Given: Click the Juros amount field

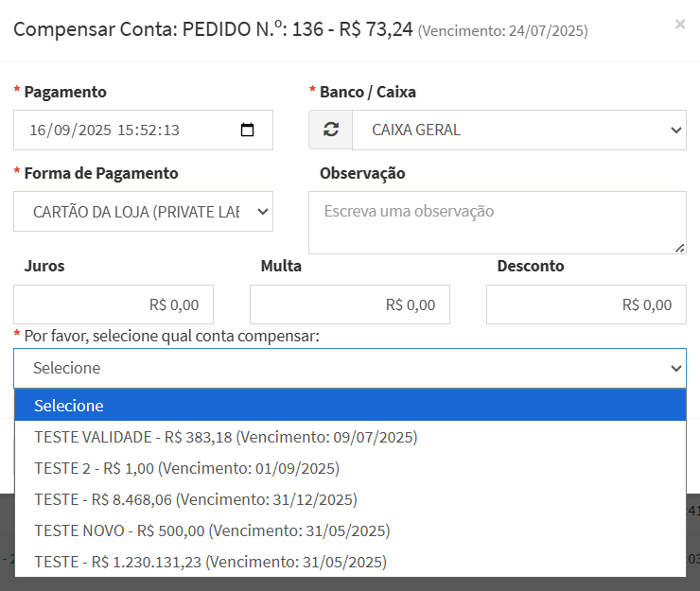Looking at the screenshot, I should (114, 304).
